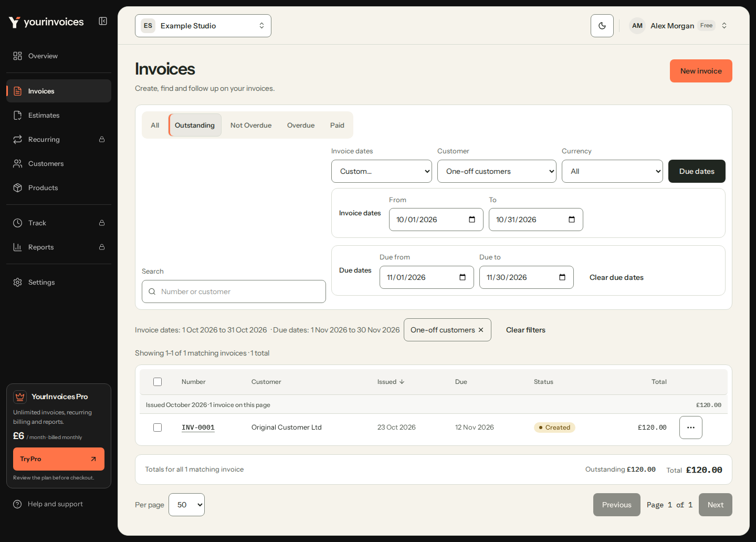
Task: Open Products in the sidebar
Action: click(59, 188)
